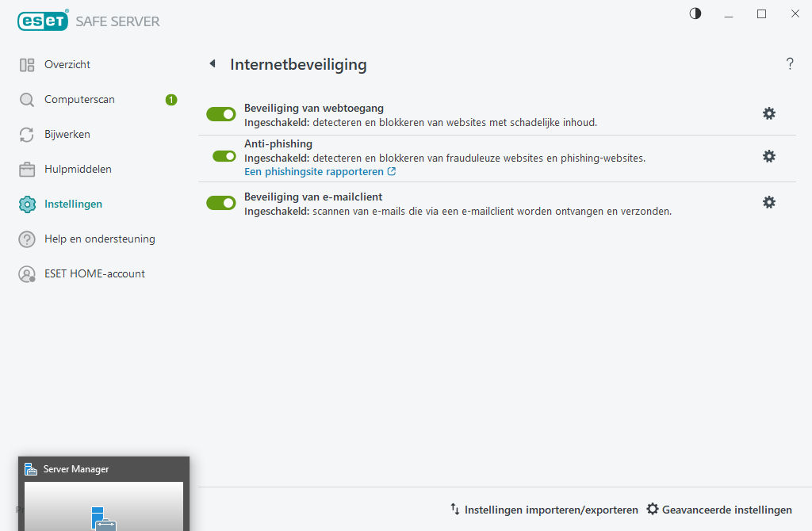Disable Beveiliging van webtoegang toggle

[x=220, y=113]
